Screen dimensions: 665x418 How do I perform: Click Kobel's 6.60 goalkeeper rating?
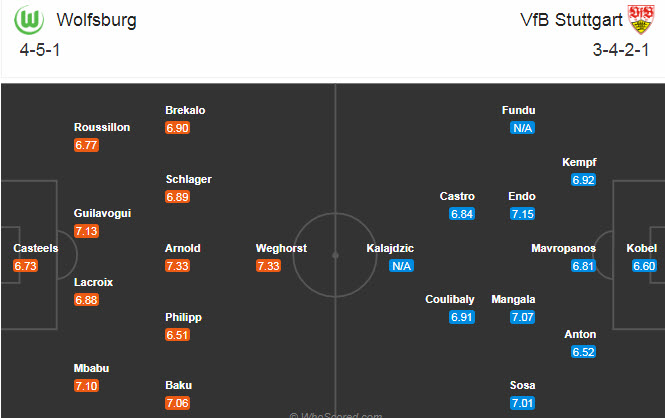click(642, 265)
